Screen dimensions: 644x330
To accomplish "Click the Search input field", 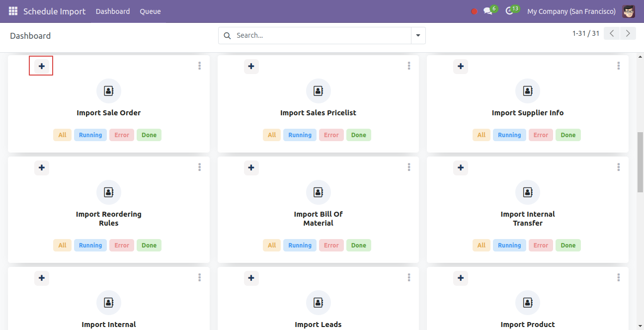I will (322, 35).
